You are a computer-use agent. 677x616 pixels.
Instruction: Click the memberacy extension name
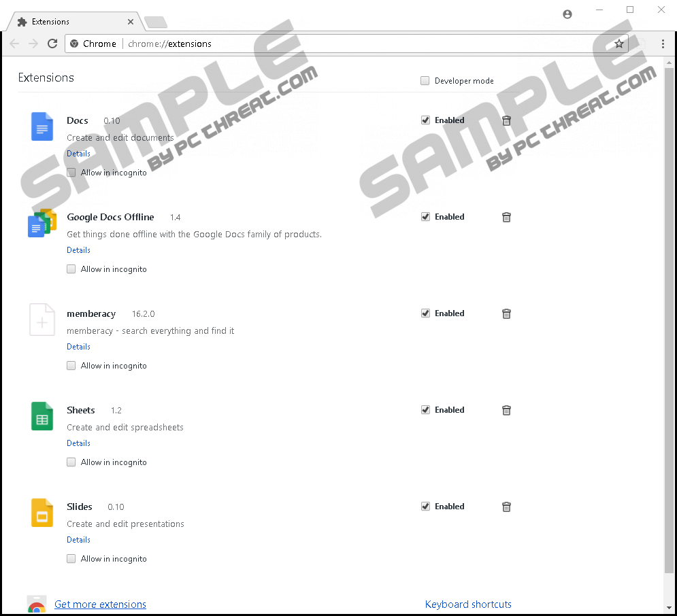point(91,314)
